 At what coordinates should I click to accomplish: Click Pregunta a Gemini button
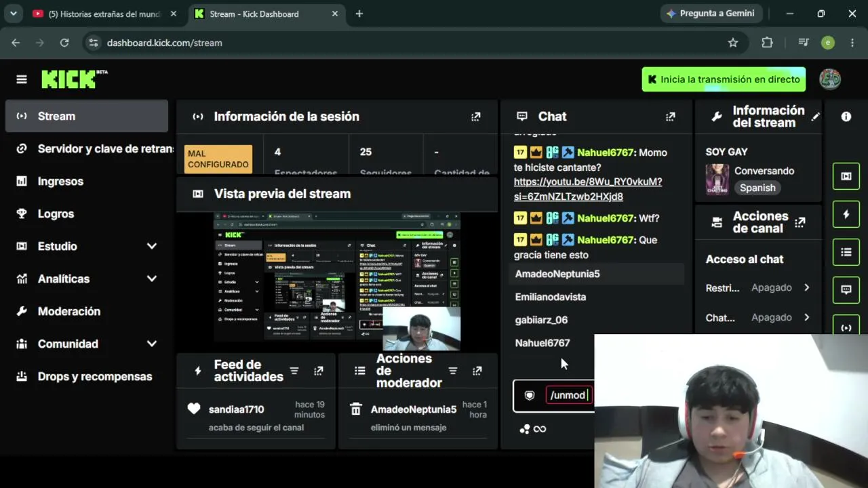click(x=711, y=14)
